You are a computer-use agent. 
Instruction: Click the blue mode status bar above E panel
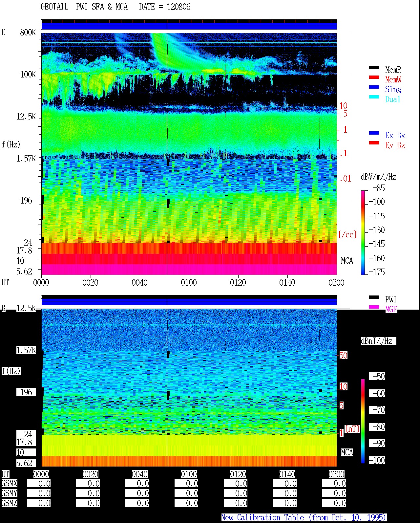click(x=189, y=26)
